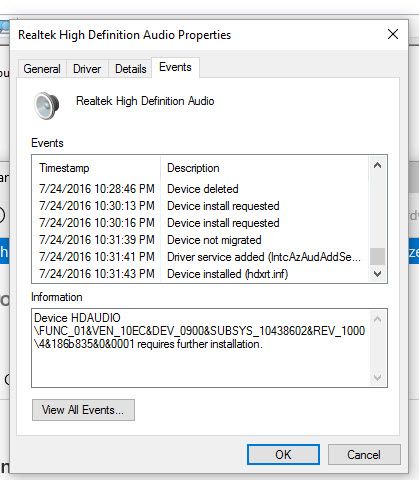
Task: Select the 10:30:13 PM Device install requested event
Action: [x=200, y=206]
